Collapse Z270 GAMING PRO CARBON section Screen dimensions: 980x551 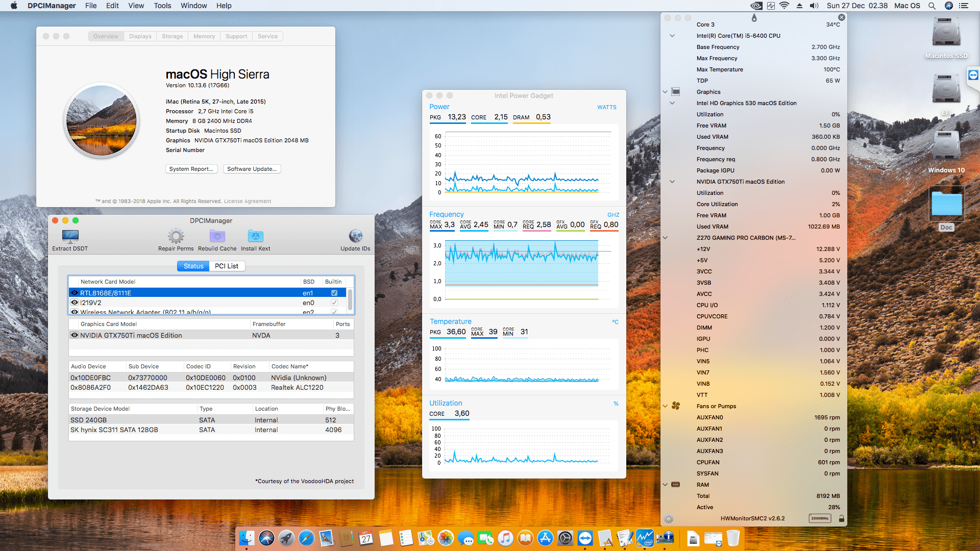click(x=665, y=238)
